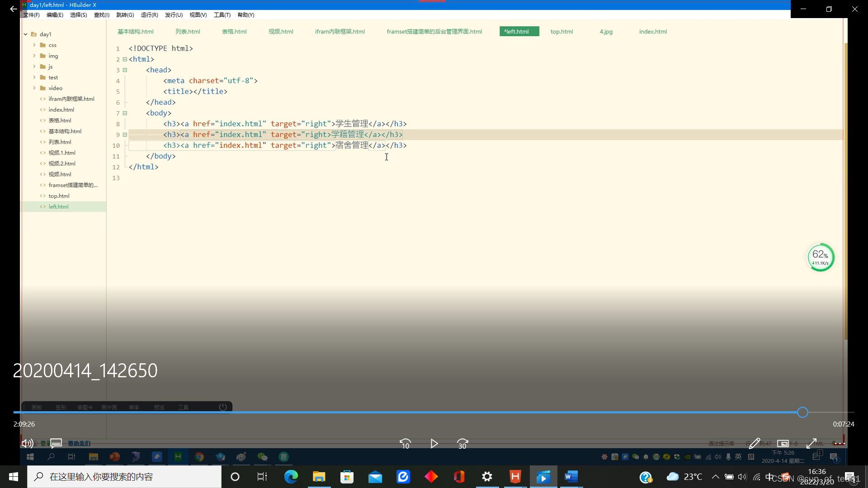Image resolution: width=868 pixels, height=488 pixels.
Task: Fold the body block on line 7
Action: 125,113
